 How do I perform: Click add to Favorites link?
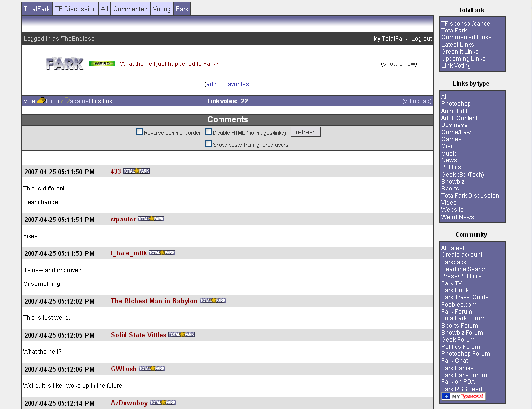[227, 84]
